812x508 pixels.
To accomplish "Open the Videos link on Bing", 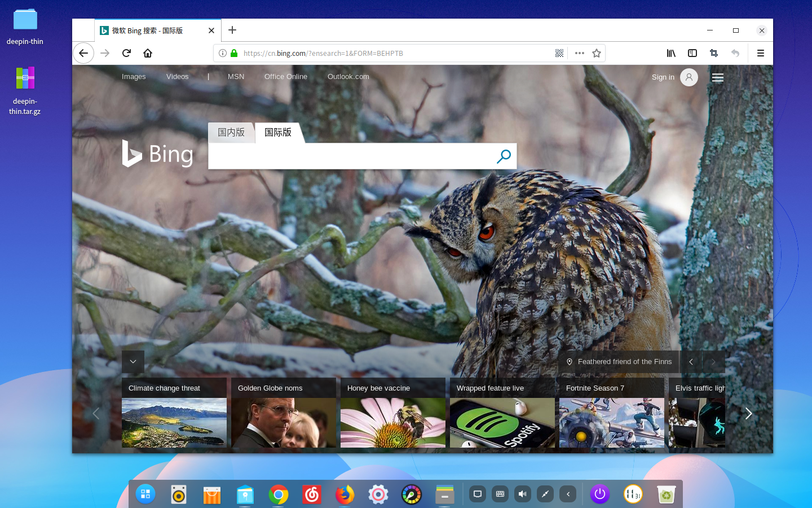I will [x=177, y=77].
